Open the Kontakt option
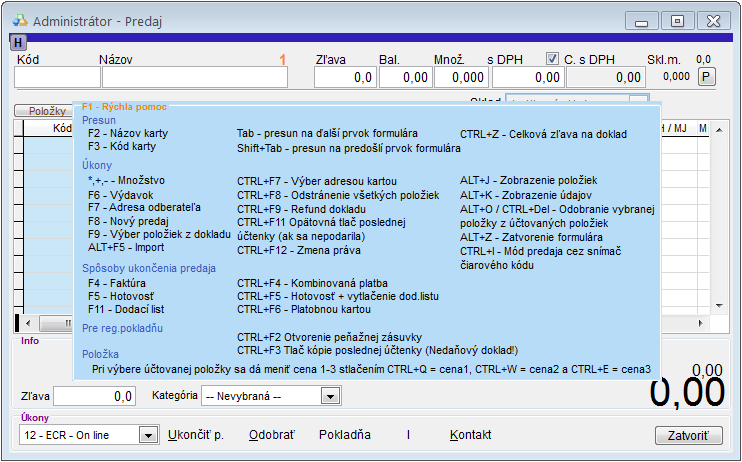 coord(470,435)
